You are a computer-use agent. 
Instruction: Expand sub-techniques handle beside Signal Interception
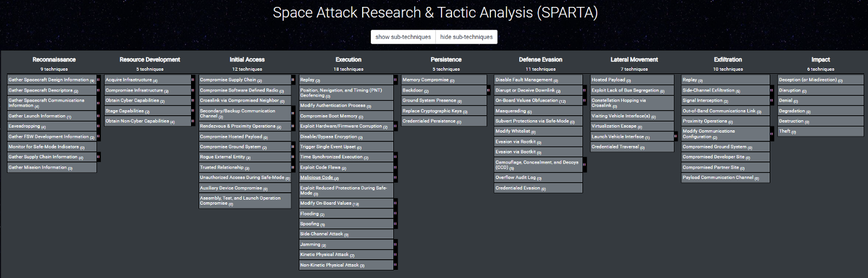[x=772, y=101]
